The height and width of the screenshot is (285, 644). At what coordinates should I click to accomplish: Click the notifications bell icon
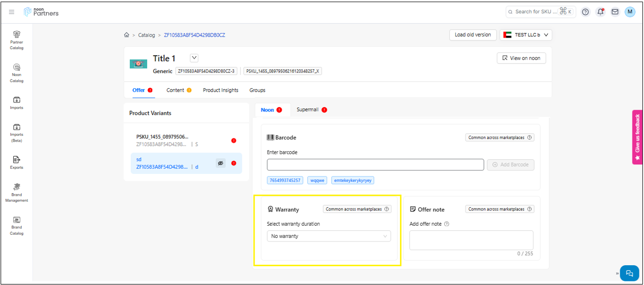click(x=600, y=12)
